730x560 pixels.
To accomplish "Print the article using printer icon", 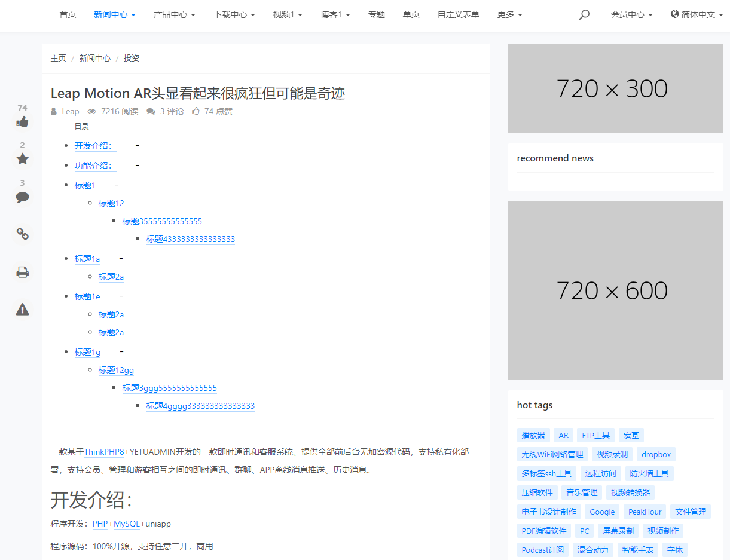I will click(x=22, y=273).
